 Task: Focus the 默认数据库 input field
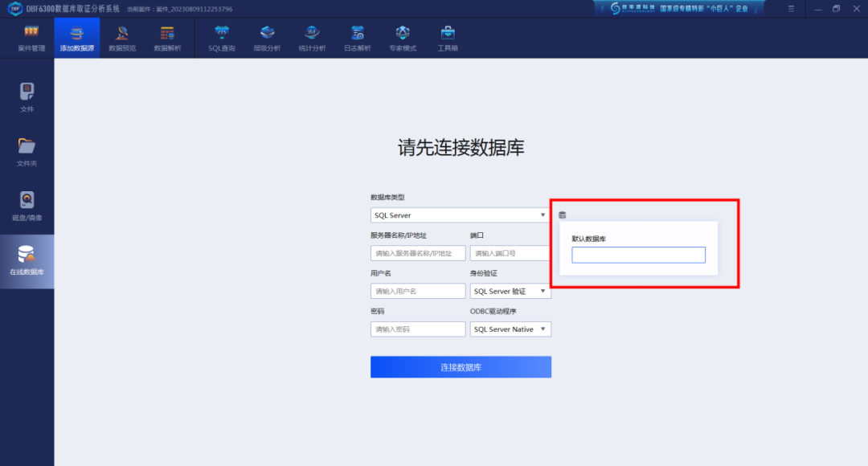coord(638,255)
